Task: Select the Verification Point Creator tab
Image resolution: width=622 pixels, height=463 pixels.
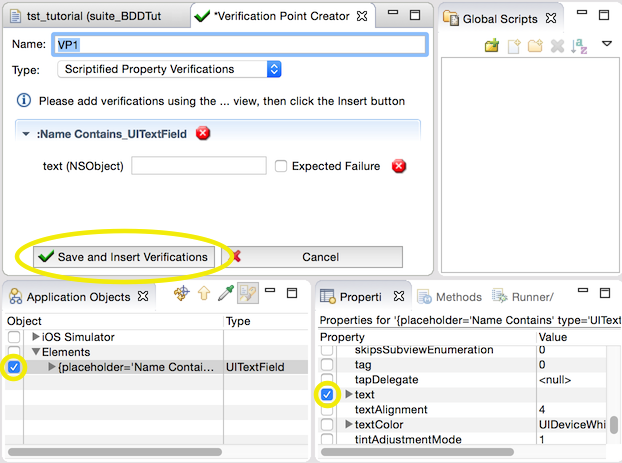Action: (282, 16)
